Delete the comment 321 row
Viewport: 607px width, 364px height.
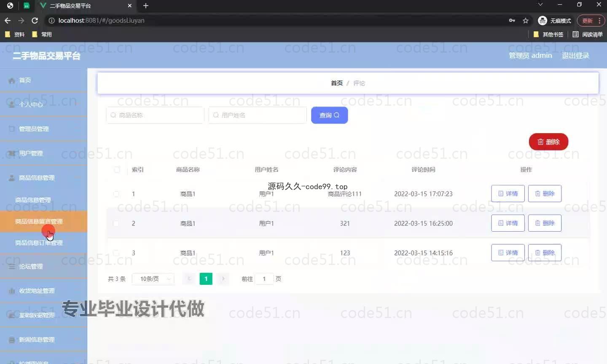pyautogui.click(x=545, y=223)
